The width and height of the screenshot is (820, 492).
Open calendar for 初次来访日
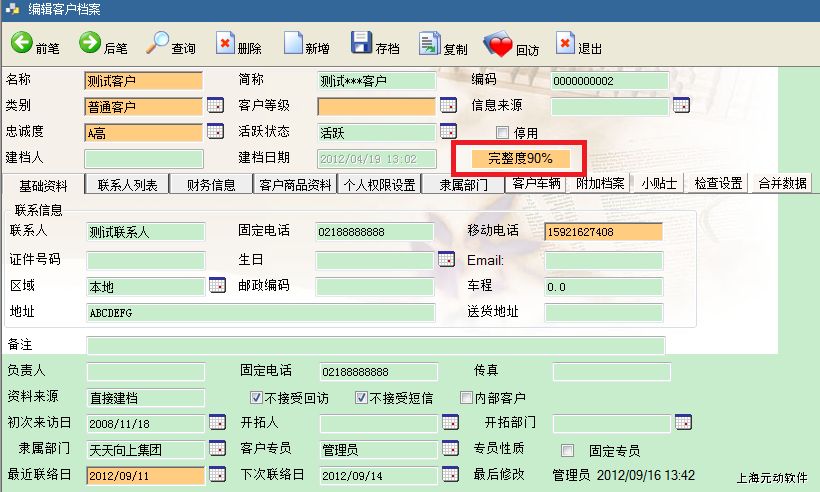(x=217, y=422)
